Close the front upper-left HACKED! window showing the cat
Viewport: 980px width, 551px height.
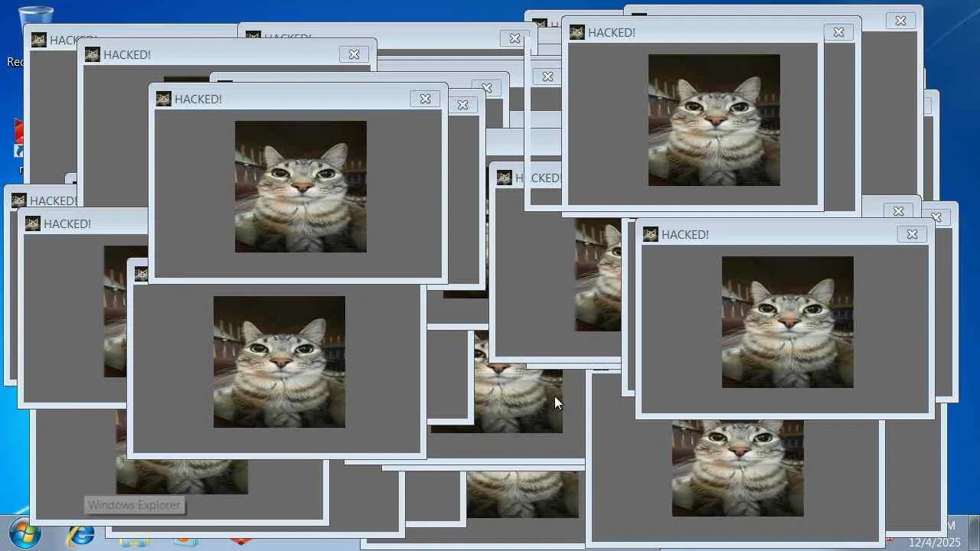click(x=425, y=99)
